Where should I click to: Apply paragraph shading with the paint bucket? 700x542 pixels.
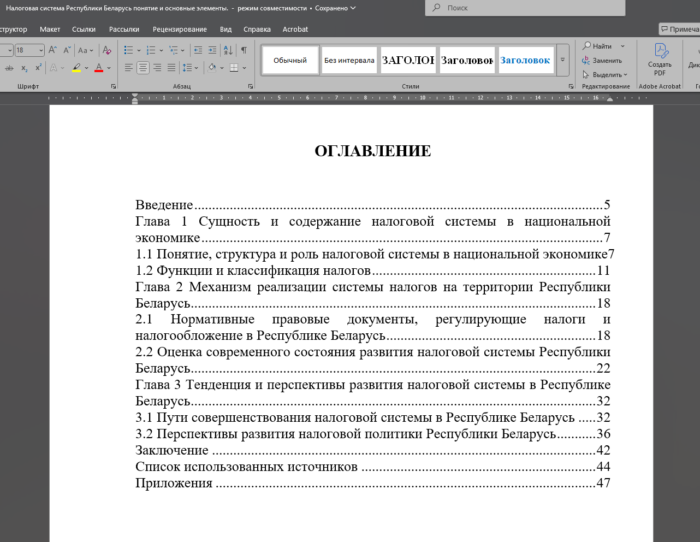click(212, 68)
